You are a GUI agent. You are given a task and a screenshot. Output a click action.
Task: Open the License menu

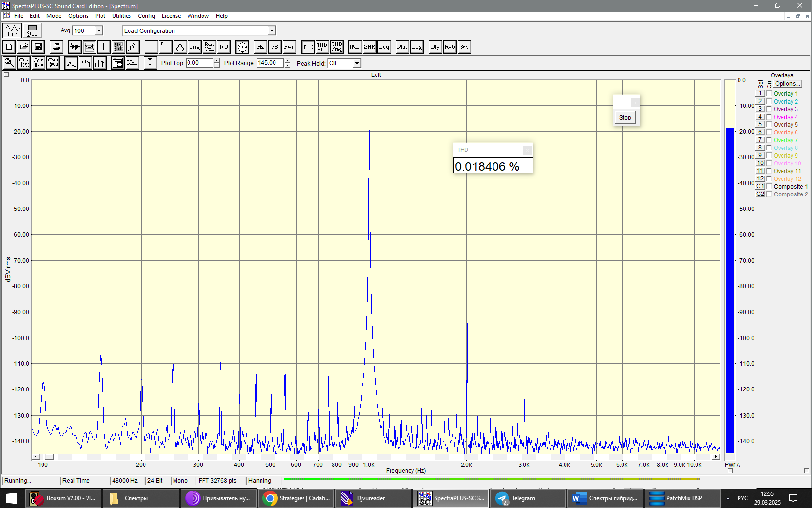pos(171,16)
